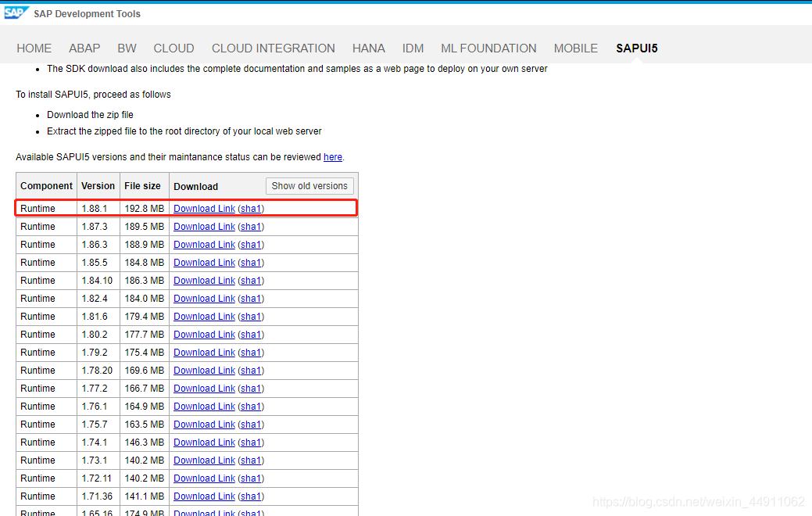This screenshot has height=516, width=812.
Task: Download Runtime version 1.84.10
Action: [205, 280]
